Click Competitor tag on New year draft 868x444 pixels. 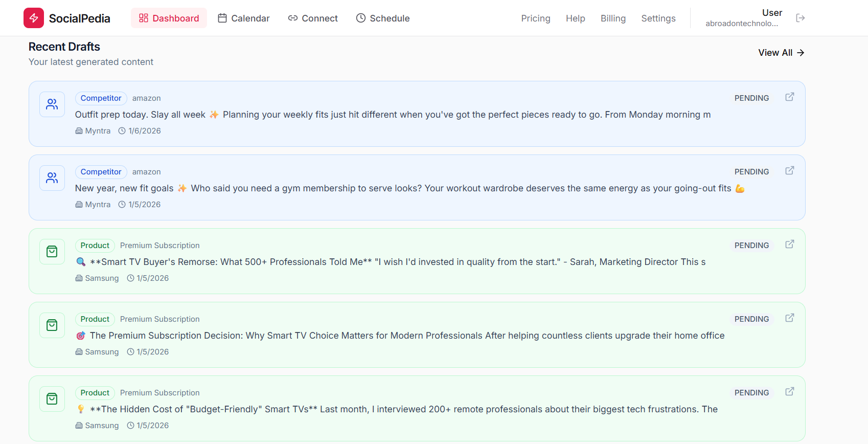(x=101, y=172)
